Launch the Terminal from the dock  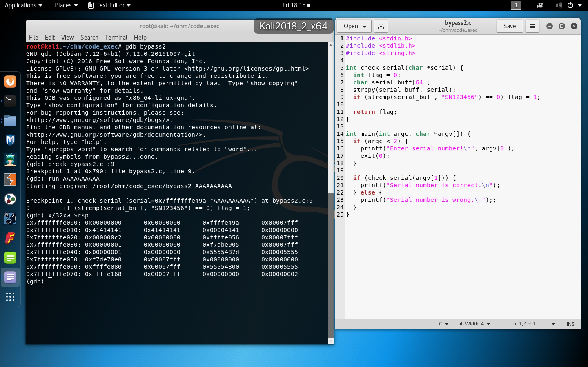(10, 101)
